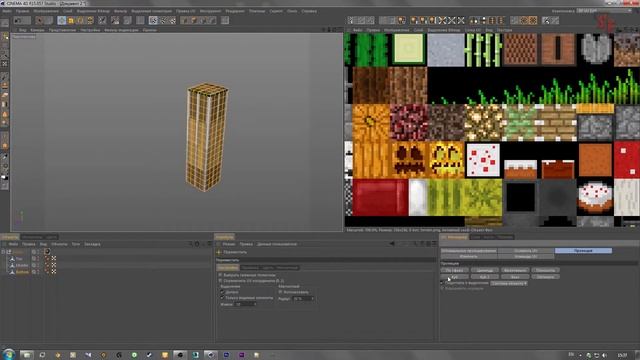This screenshot has width=640, height=360.
Task: Click the 'Плоскость' projection button
Action: [x=545, y=270]
